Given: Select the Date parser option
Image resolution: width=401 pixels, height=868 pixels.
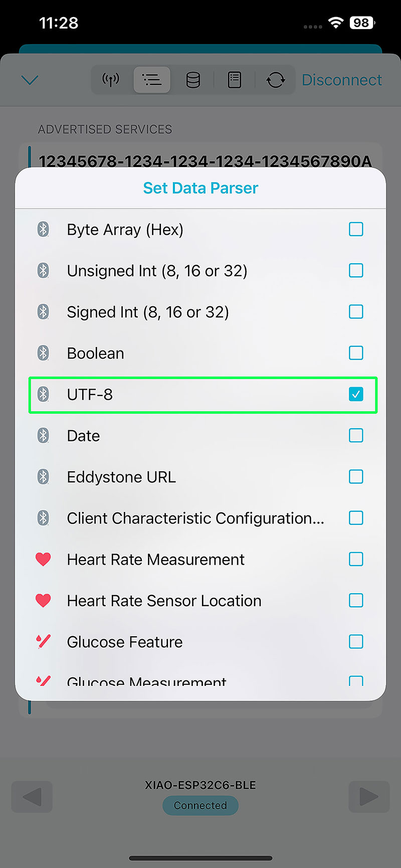Looking at the screenshot, I should (x=84, y=436).
